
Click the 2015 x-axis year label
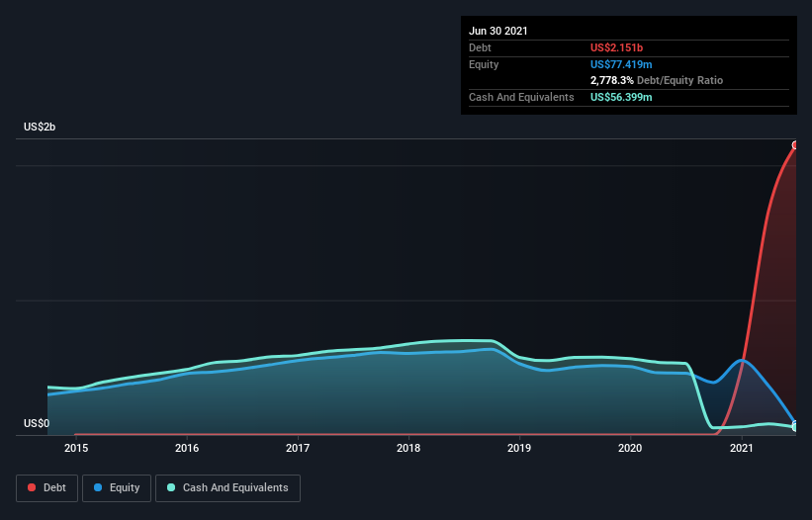click(x=76, y=448)
